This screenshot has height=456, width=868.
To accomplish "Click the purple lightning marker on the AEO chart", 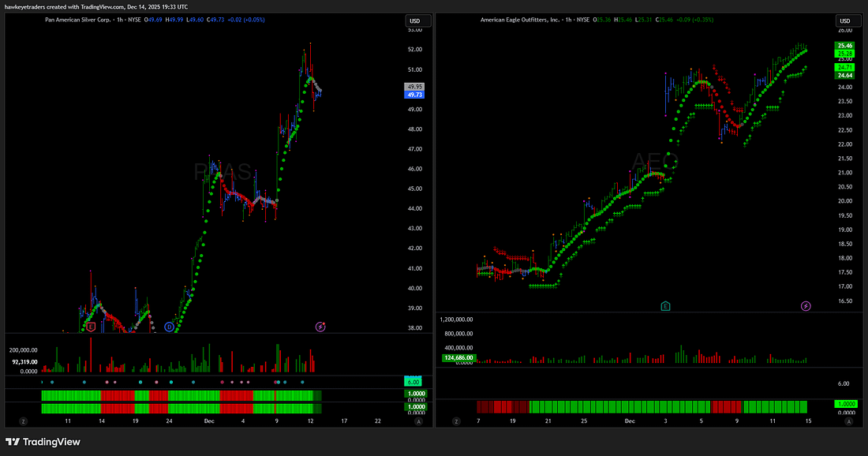I will [806, 306].
